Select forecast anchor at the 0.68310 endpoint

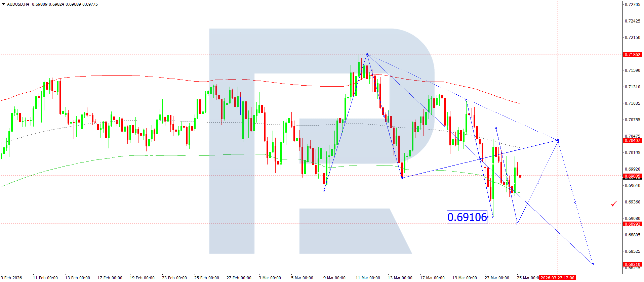(593, 264)
